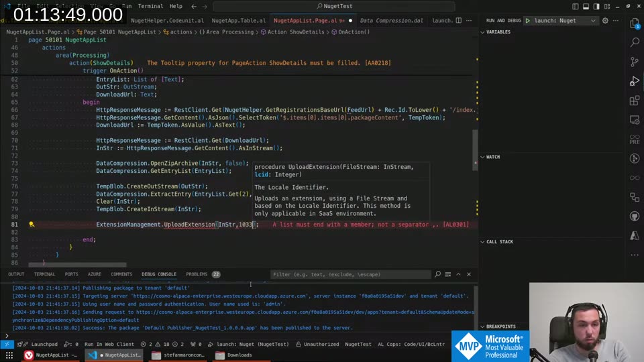This screenshot has width=644, height=362.
Task: Collapse the CALL STACK section
Action: tap(499, 241)
